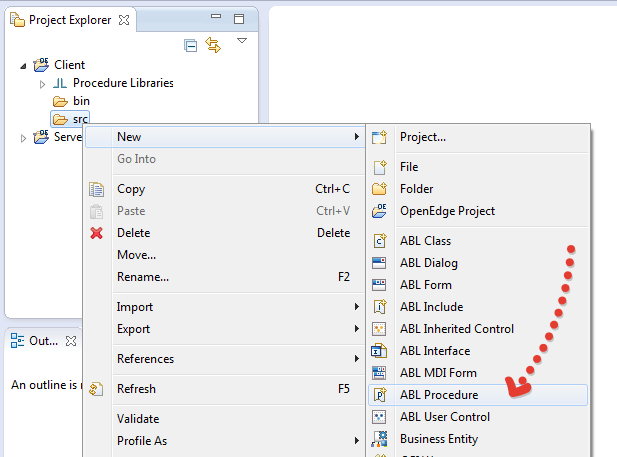Open the Import submenu

[225, 307]
